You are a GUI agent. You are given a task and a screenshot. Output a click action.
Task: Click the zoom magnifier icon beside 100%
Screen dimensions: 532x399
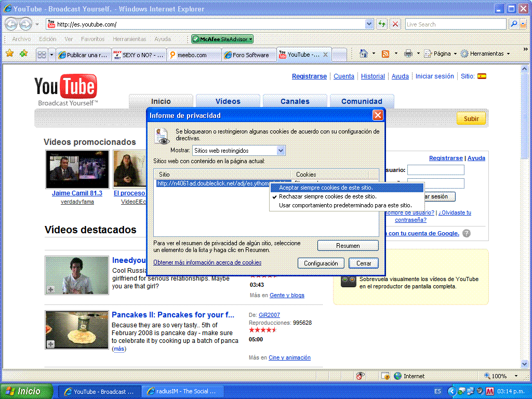(487, 376)
